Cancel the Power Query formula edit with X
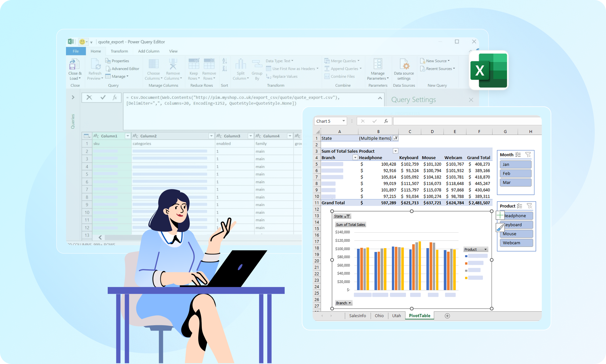The width and height of the screenshot is (606, 364). 89,97
